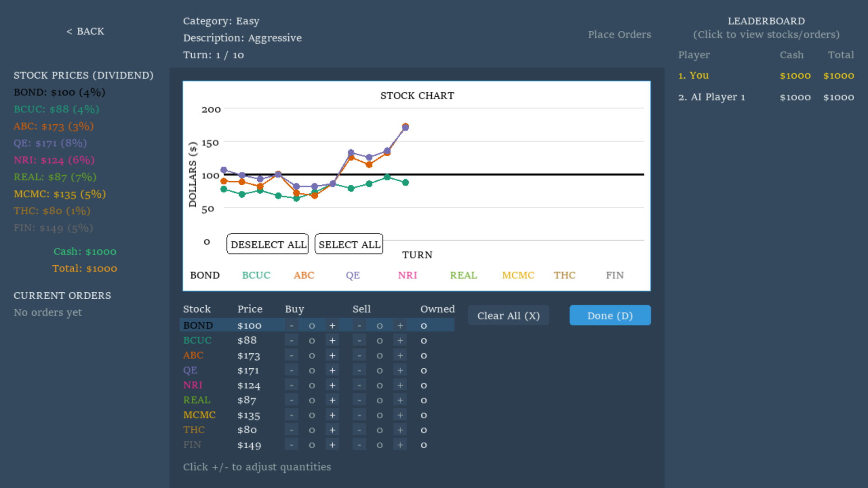868x488 pixels.
Task: Click SELECT ALL in stock chart
Action: point(349,244)
